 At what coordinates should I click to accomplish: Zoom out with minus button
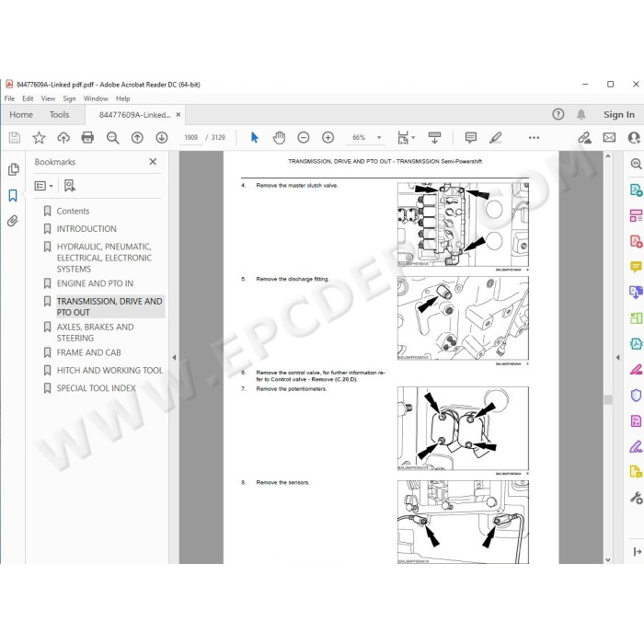click(304, 138)
